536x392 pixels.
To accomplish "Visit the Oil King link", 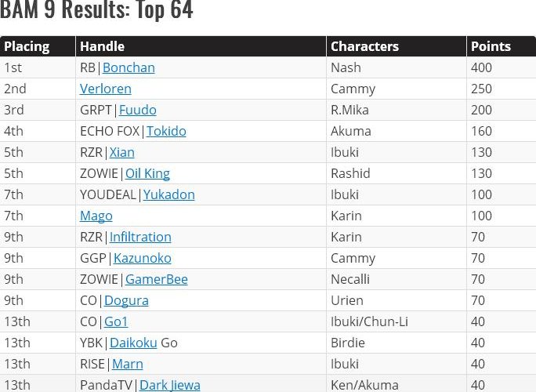I will (147, 173).
